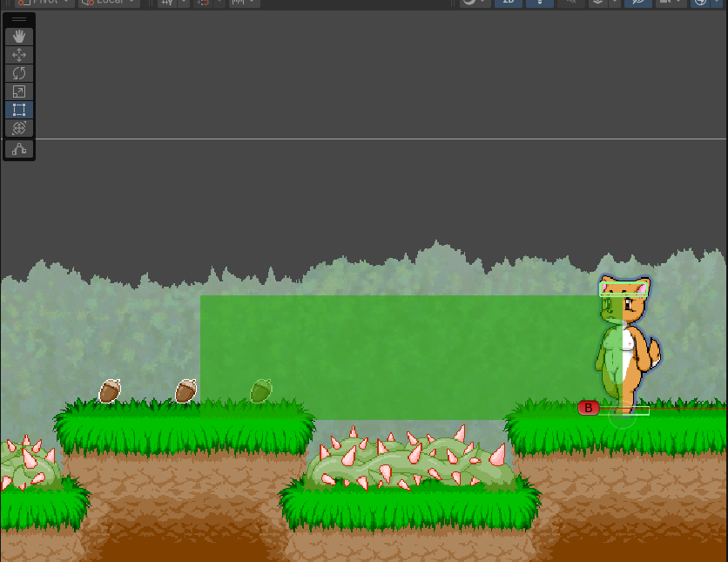Select the fox character sprite
Screen dimensions: 728x562
click(628, 345)
